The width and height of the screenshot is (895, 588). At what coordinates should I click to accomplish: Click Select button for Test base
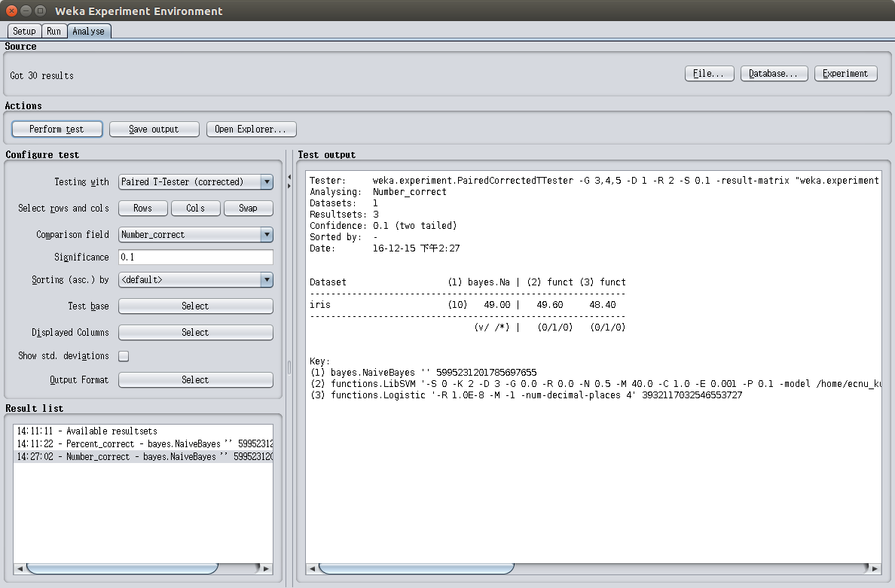pyautogui.click(x=195, y=306)
